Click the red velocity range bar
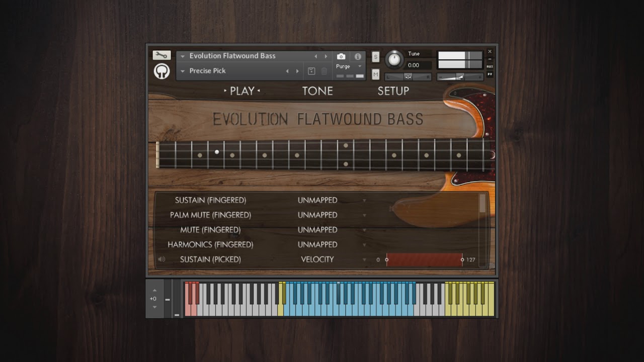Image resolution: width=644 pixels, height=362 pixels. [425, 259]
